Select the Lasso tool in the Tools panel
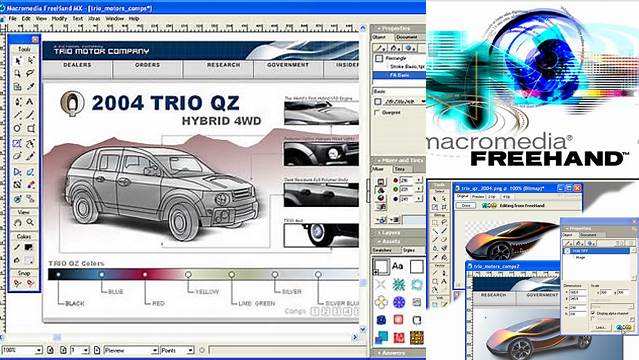Screen dimensions: 639x360 [x=30, y=73]
